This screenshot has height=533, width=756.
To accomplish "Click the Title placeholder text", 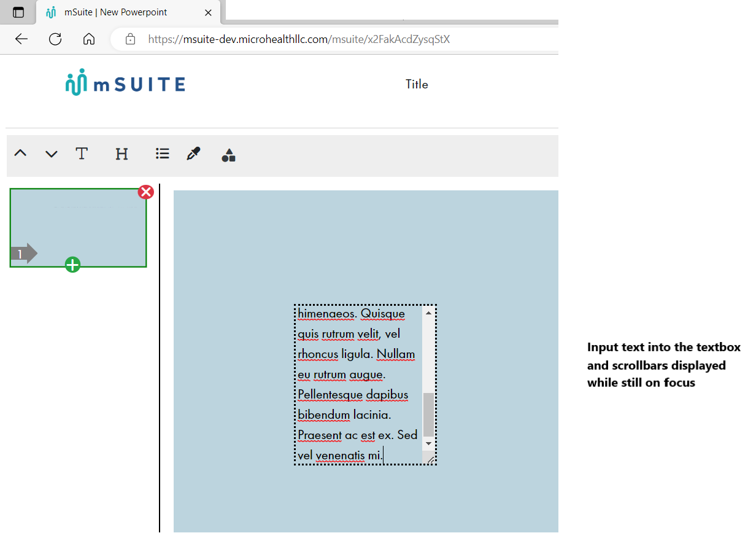I will 417,84.
